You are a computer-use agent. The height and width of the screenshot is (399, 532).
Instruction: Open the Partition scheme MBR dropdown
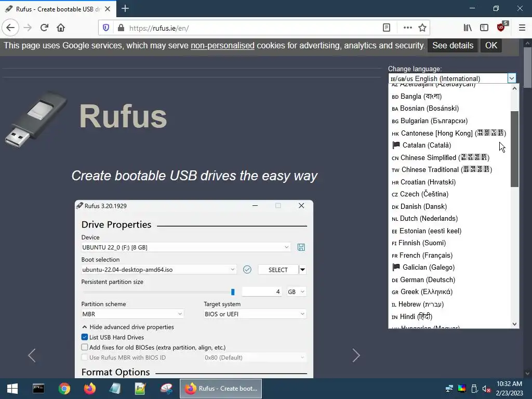pos(132,314)
